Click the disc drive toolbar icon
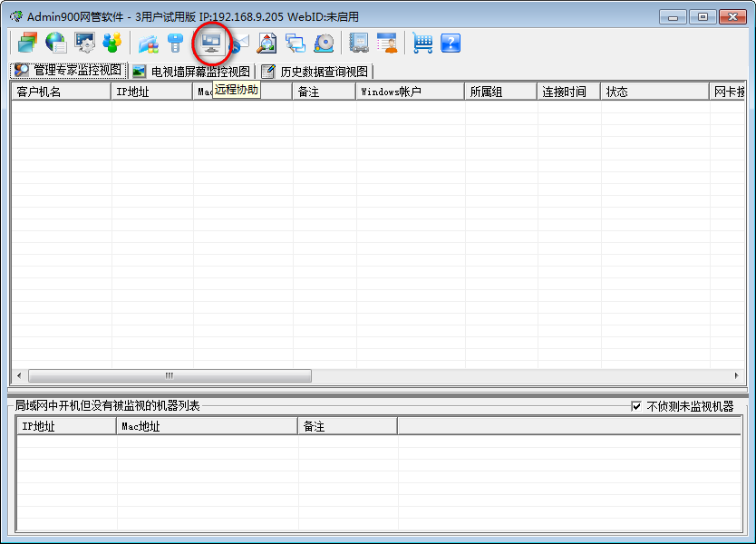Viewport: 756px width, 544px height. point(324,43)
